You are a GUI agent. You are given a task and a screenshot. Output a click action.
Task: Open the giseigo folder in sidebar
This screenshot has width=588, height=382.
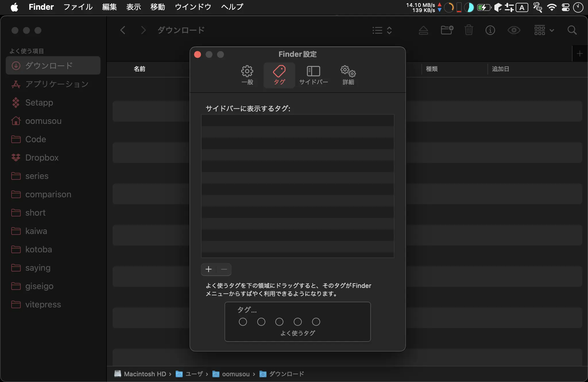[x=53, y=286]
